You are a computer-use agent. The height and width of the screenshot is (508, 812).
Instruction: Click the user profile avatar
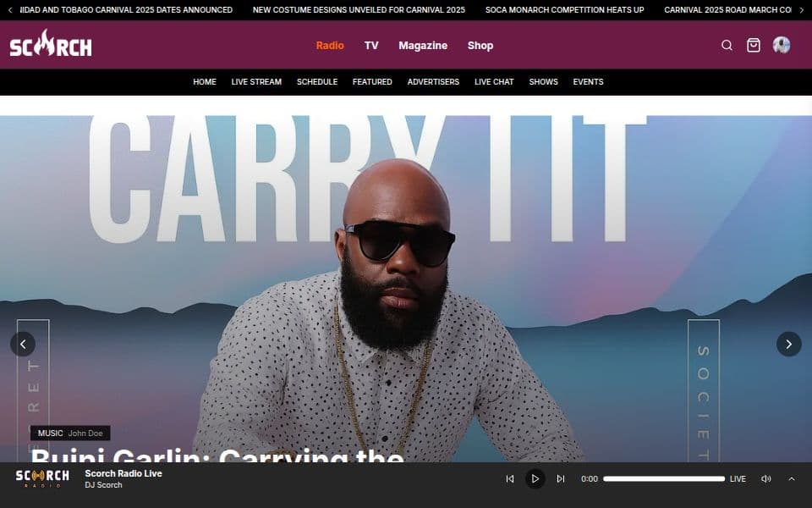(782, 46)
